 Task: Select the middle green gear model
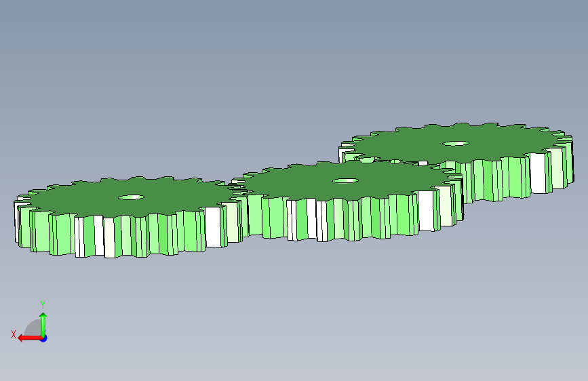347,201
